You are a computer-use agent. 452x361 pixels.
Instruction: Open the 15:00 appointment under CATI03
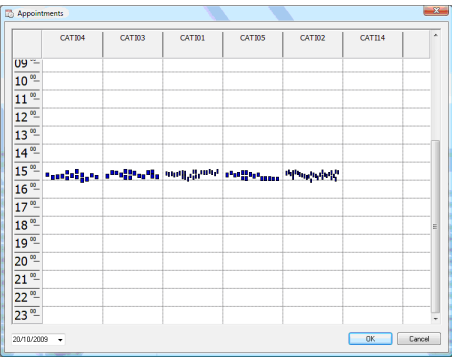point(133,175)
